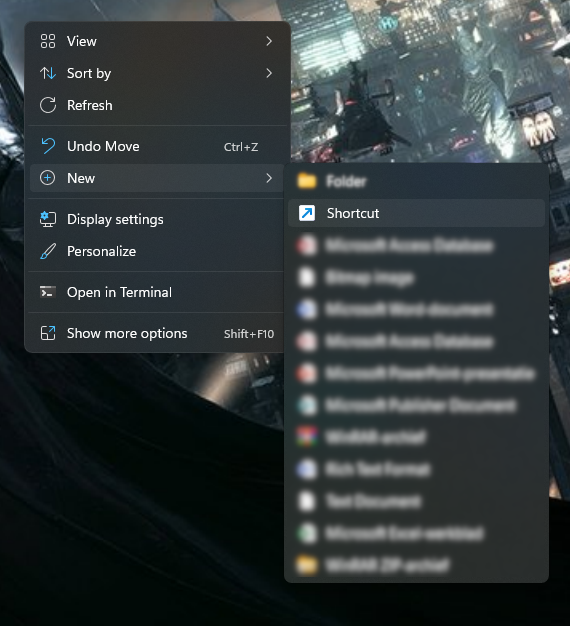Choose Personalize from the context menu
The image size is (570, 626).
pos(157,252)
